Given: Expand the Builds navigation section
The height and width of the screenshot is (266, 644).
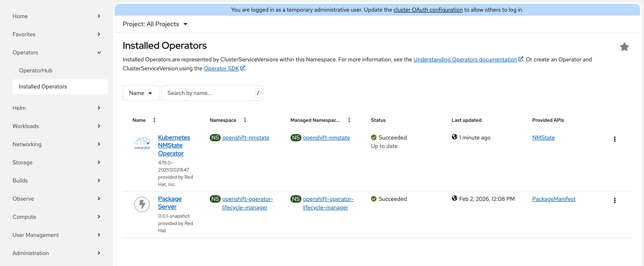Looking at the screenshot, I should (x=57, y=180).
